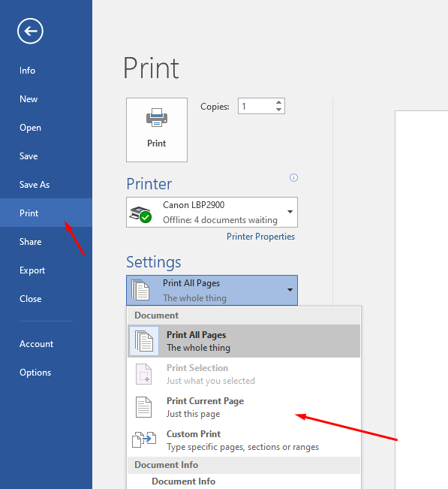This screenshot has width=448, height=489.
Task: Click the large Print button
Action: click(157, 130)
